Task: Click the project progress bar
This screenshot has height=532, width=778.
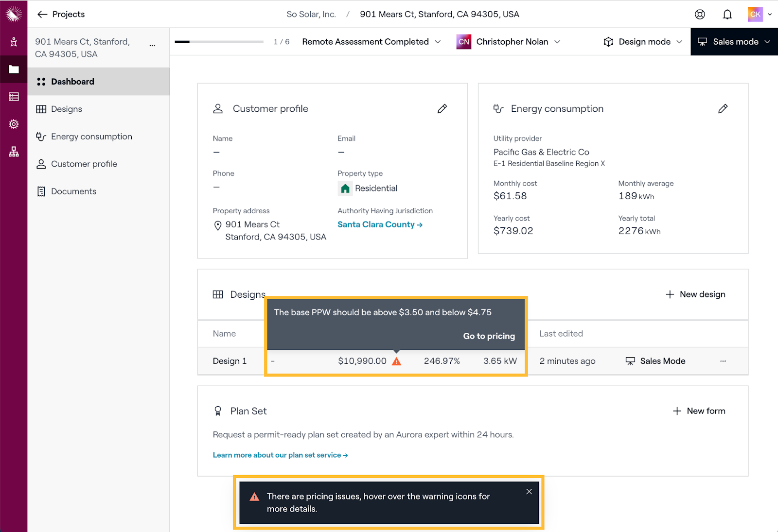Action: pos(219,42)
